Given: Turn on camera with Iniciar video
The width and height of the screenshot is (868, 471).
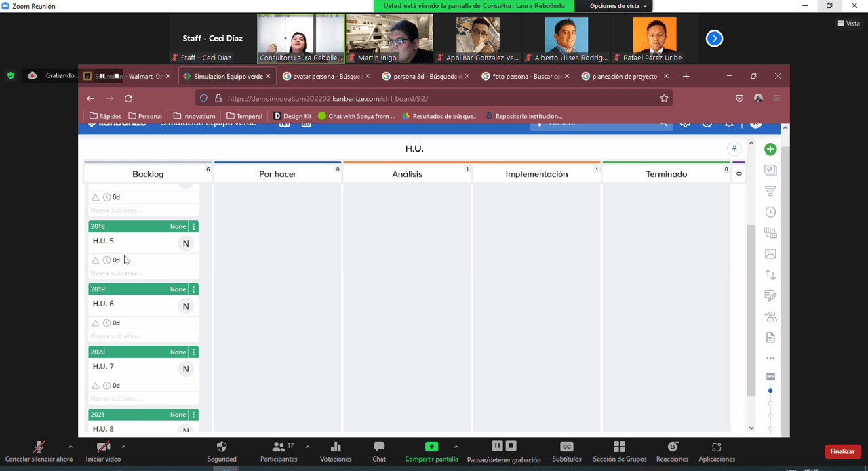Looking at the screenshot, I should [103, 451].
